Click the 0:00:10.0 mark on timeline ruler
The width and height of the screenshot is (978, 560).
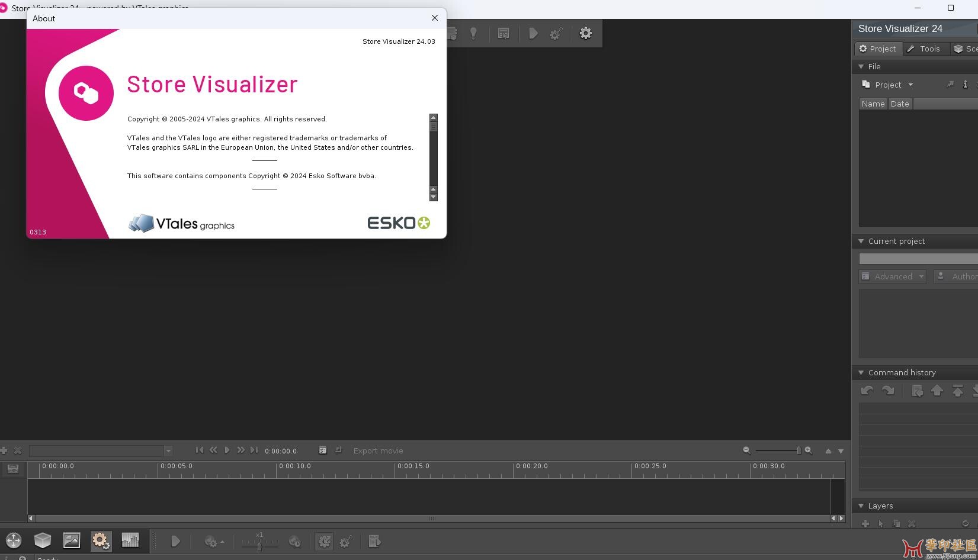click(x=294, y=466)
